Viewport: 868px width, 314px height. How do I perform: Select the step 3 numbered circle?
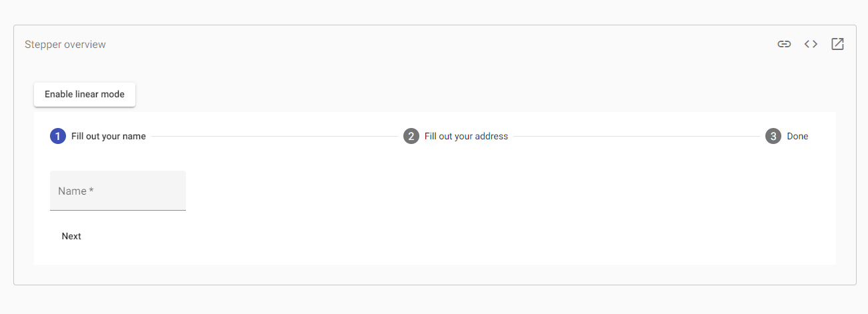click(773, 136)
